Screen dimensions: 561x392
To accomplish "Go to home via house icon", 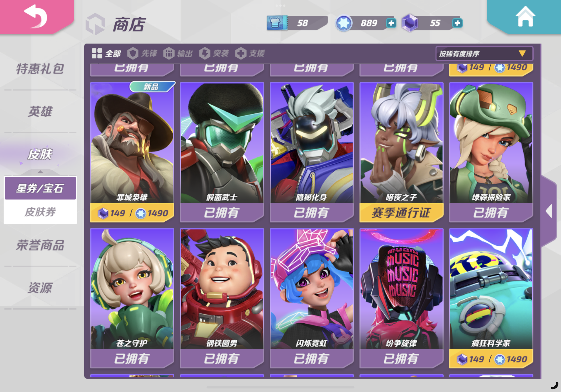I will point(525,17).
